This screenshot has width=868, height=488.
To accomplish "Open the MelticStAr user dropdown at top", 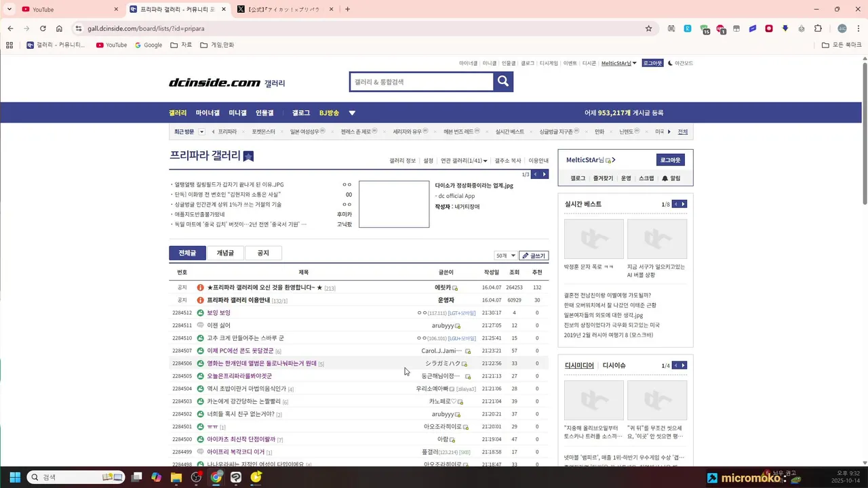I will click(x=619, y=63).
